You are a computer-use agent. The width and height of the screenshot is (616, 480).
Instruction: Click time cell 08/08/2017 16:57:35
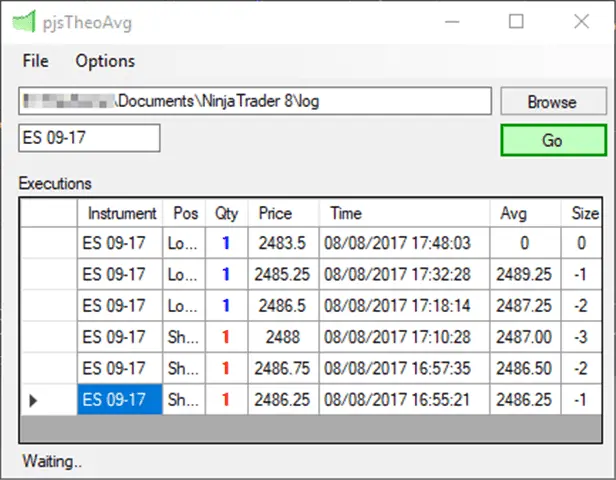405,368
